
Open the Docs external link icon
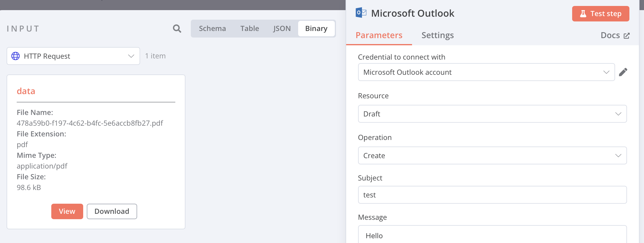click(x=627, y=36)
